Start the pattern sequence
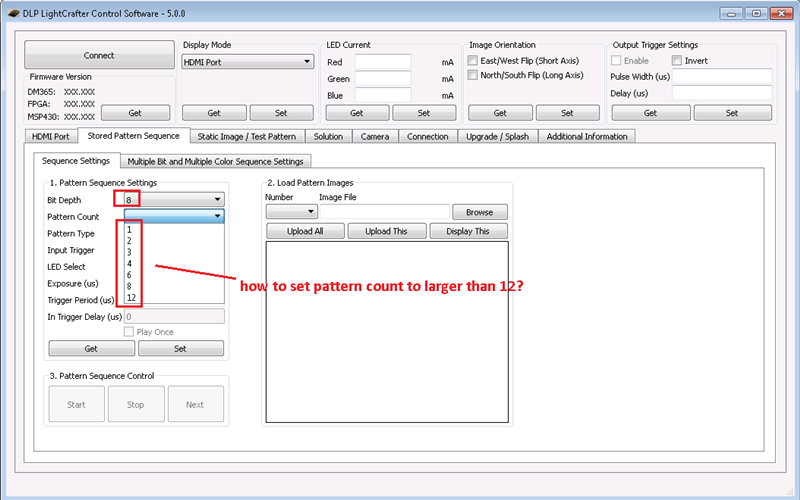The height and width of the screenshot is (500, 800). 77,404
